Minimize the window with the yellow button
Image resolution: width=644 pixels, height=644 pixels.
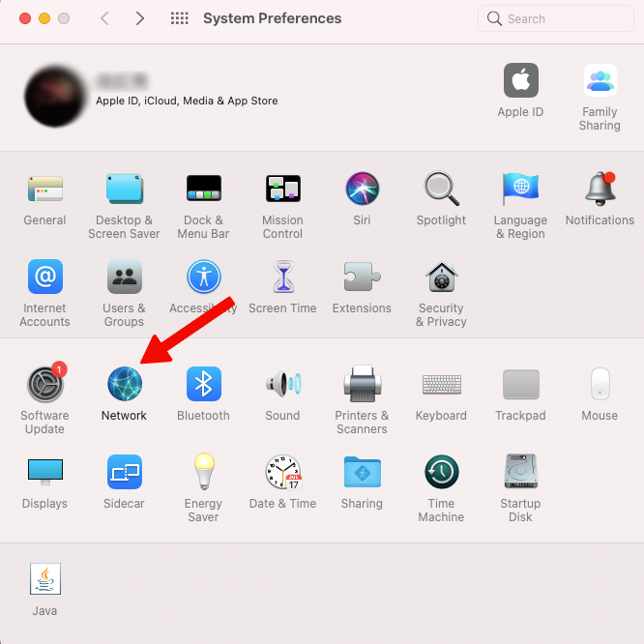coord(44,18)
